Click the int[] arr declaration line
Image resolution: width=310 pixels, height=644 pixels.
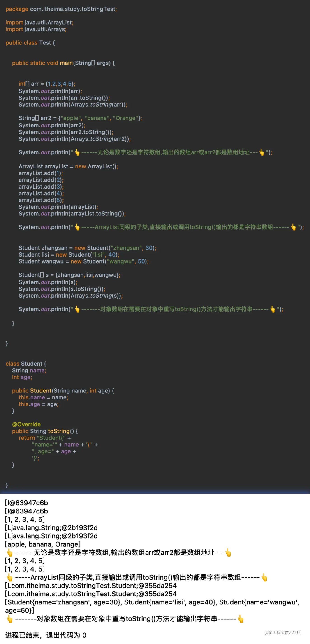click(x=47, y=84)
